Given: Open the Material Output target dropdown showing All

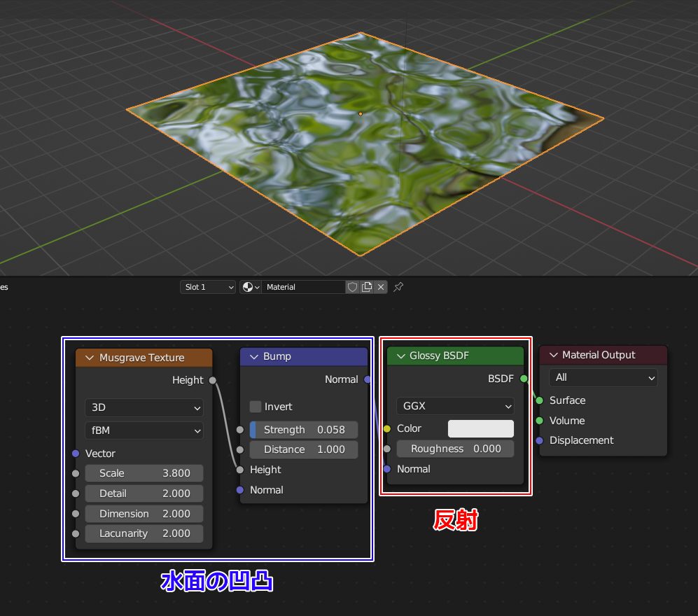Looking at the screenshot, I should pyautogui.click(x=603, y=378).
